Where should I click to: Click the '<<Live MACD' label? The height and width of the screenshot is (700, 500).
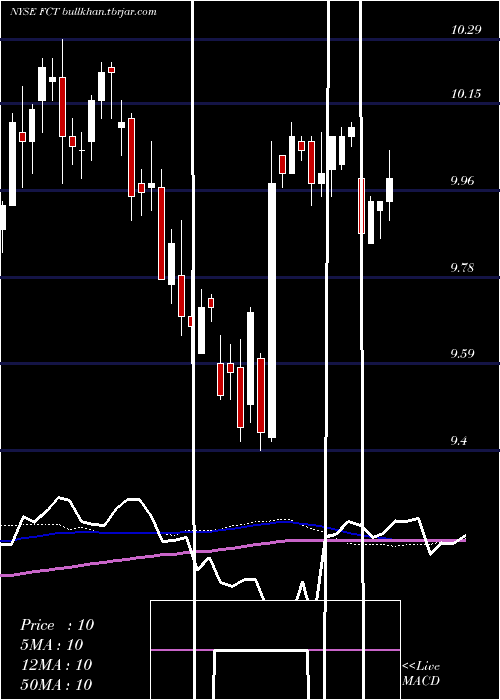pyautogui.click(x=421, y=673)
